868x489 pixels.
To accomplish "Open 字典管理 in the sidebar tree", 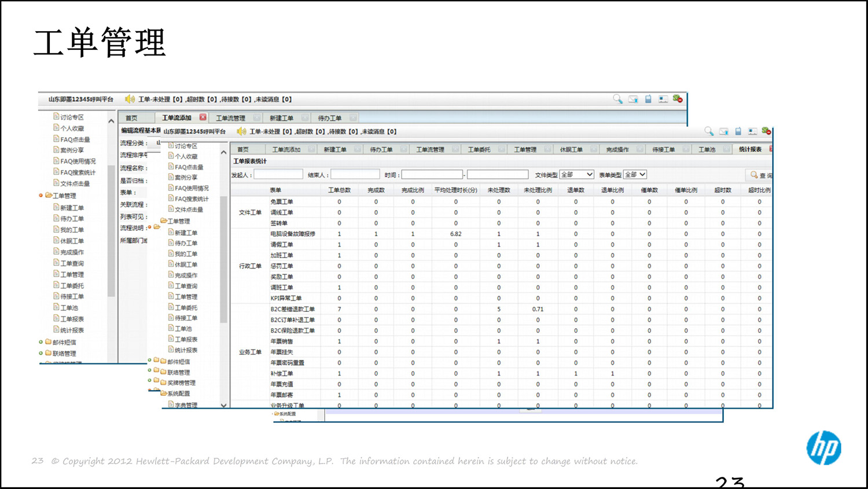I will 186,405.
